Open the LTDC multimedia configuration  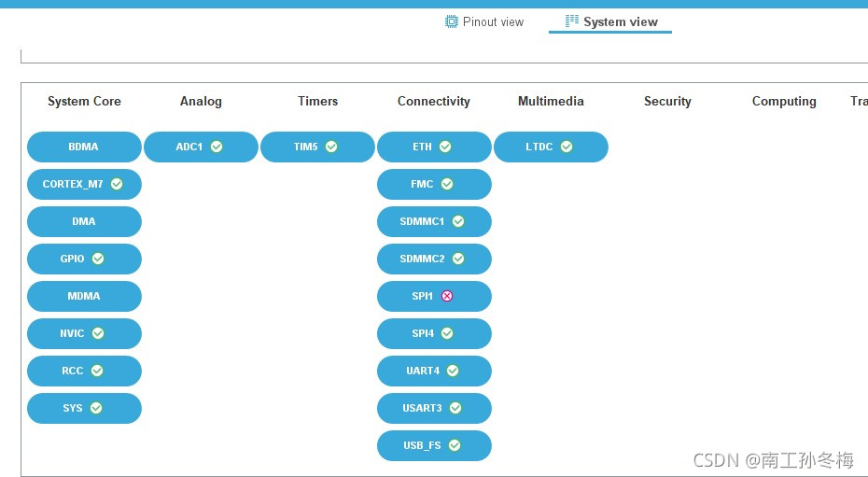click(x=551, y=147)
